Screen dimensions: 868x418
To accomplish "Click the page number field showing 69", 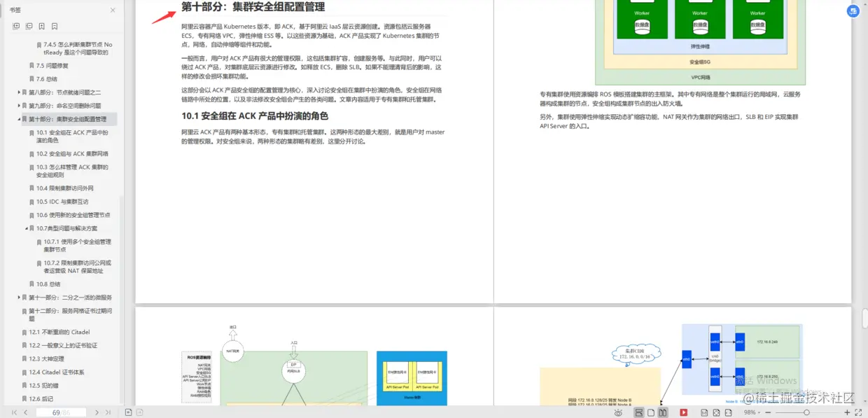I will pyautogui.click(x=61, y=412).
